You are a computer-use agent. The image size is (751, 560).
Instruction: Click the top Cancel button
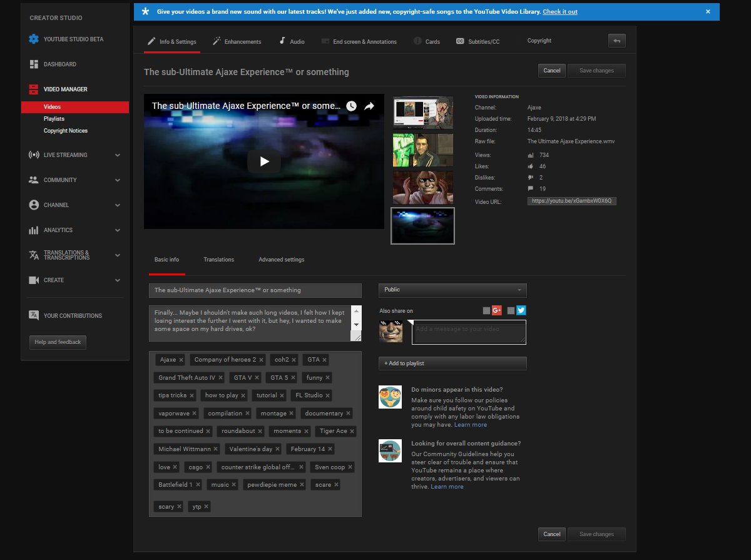tap(552, 71)
